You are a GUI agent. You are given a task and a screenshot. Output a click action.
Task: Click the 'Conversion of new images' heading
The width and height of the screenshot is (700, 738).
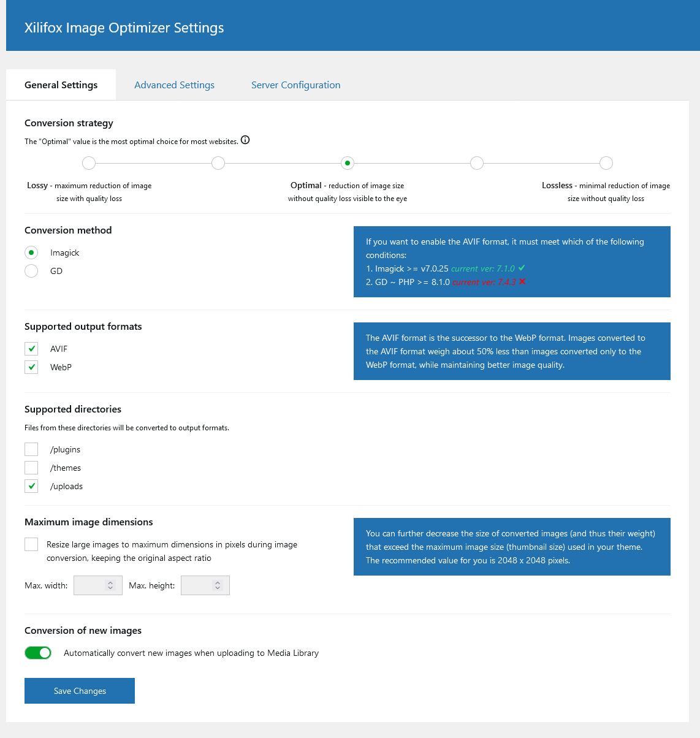pyautogui.click(x=83, y=630)
